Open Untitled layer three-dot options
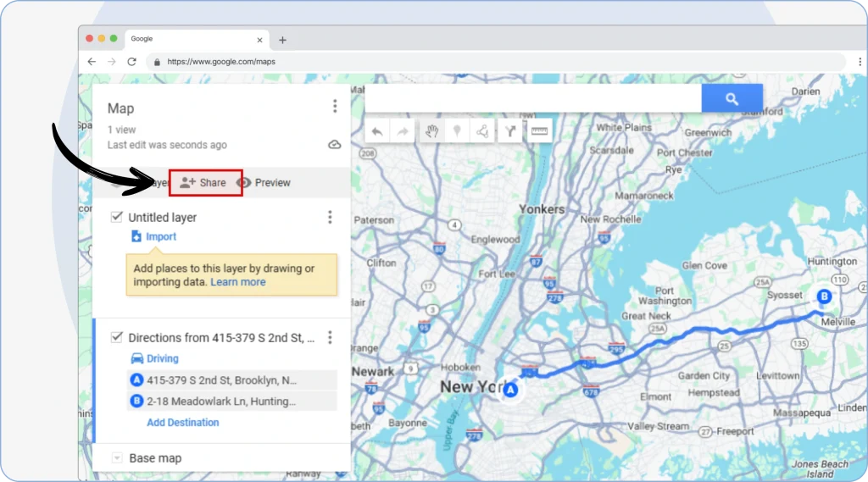Image resolution: width=868 pixels, height=482 pixels. 330,217
